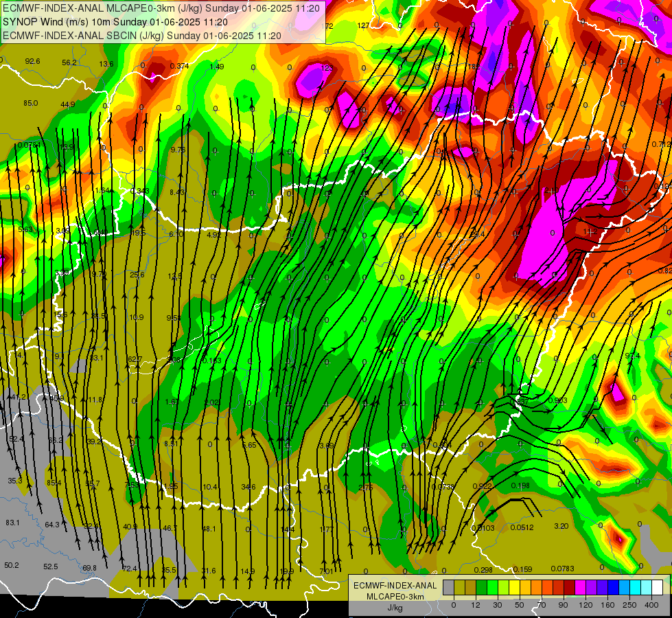Screen dimensions: 672x618
Task: Click legend tick label 12
Action: pyautogui.click(x=476, y=605)
